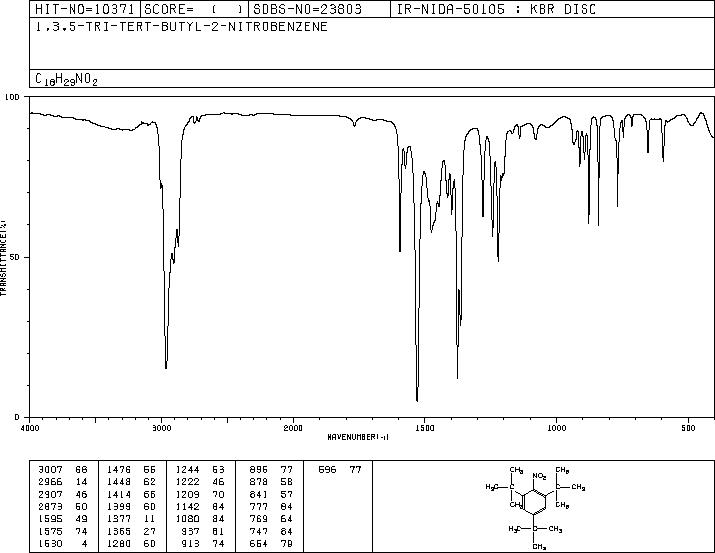Select peak table entry 1209
This screenshot has height=553, width=715.
point(187,494)
